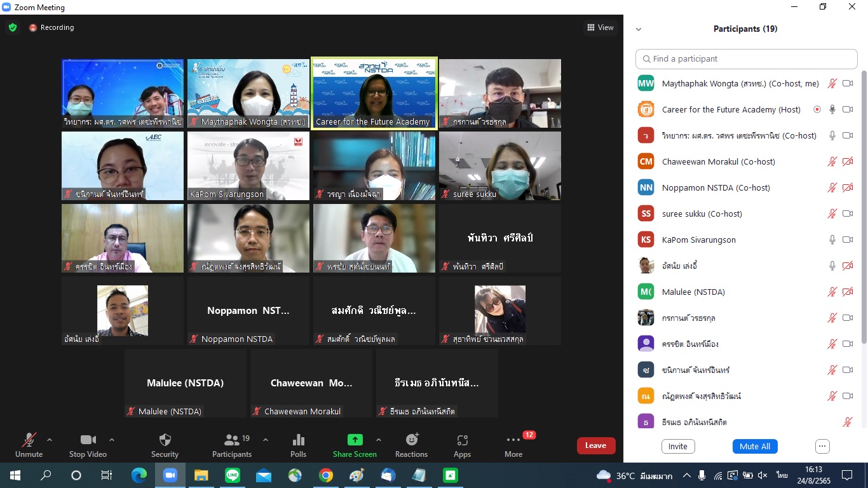Open Reactions emoji panel
868x488 pixels.
(411, 440)
